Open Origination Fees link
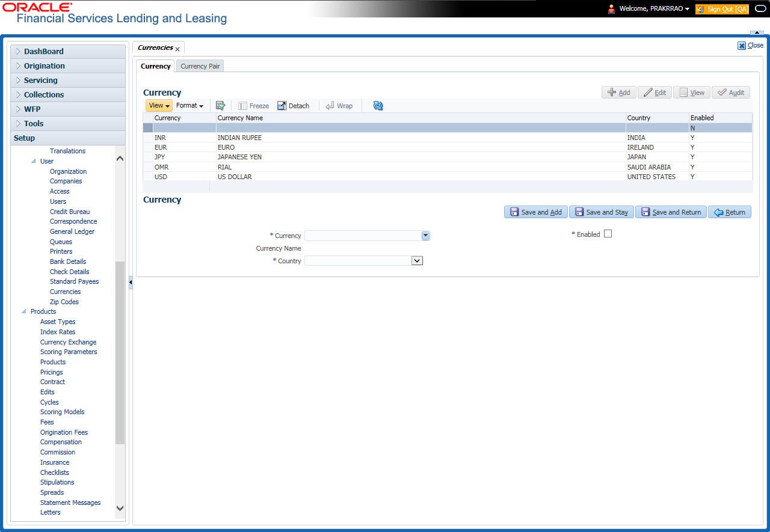The image size is (770, 532). coord(64,432)
